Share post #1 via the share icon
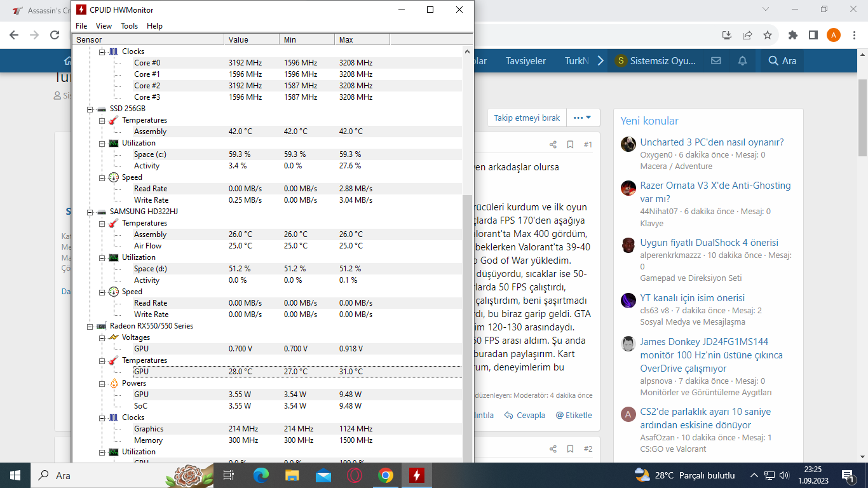This screenshot has height=488, width=868. 553,145
